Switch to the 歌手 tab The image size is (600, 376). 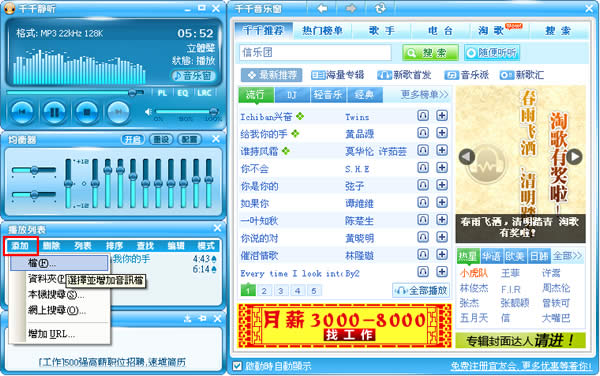tap(382, 31)
